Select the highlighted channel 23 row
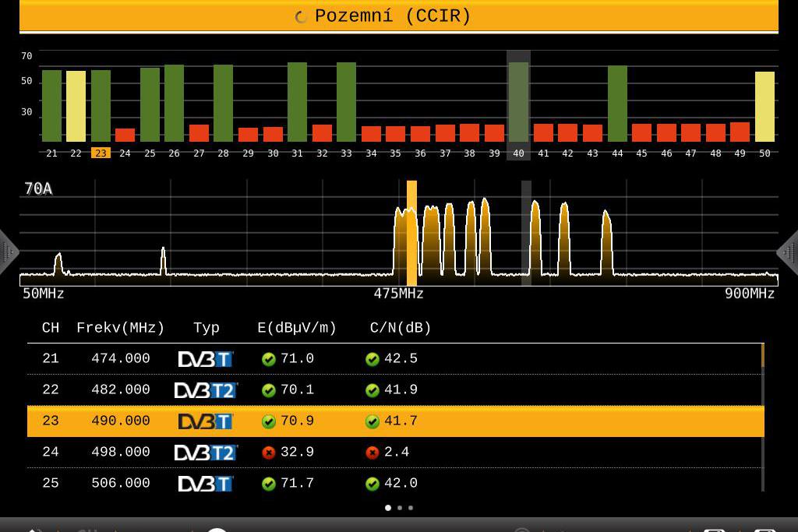This screenshot has height=532, width=798. pos(395,421)
